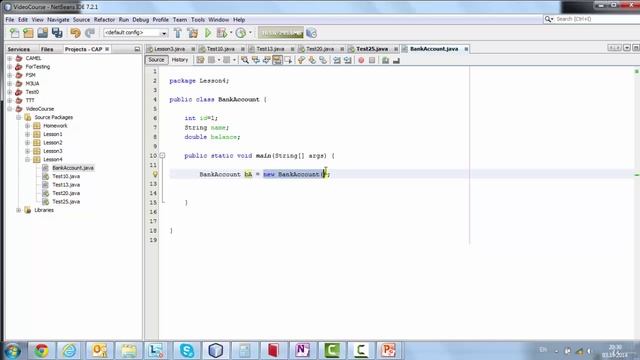This screenshot has height=360, width=640.
Task: Expand the Test0 project node
Action: 10,92
